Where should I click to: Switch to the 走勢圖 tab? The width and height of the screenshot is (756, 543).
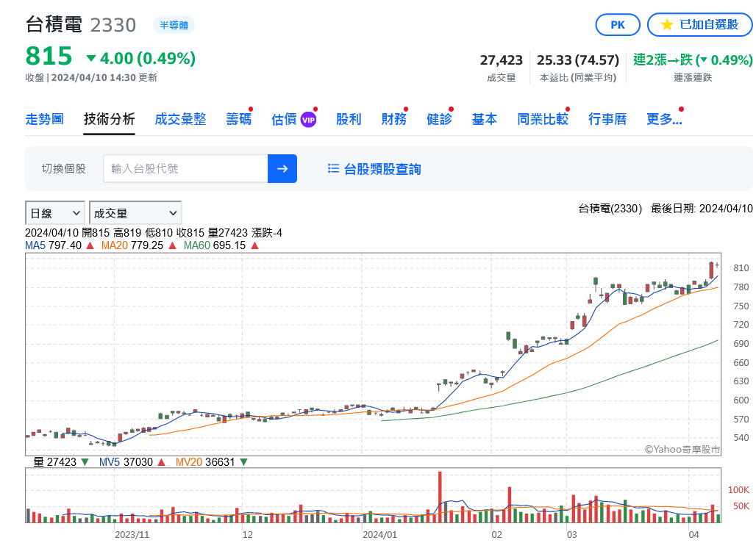coord(44,119)
